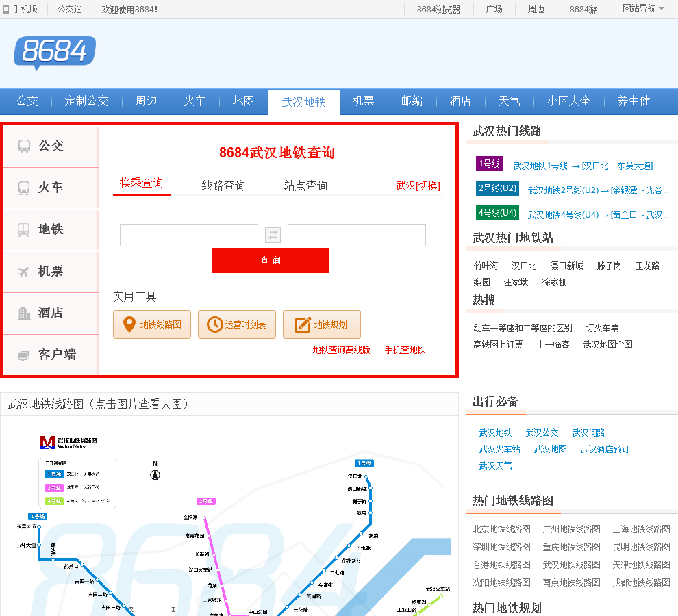
Task: Click the pencil icon on 地铁规划 button
Action: 302,324
